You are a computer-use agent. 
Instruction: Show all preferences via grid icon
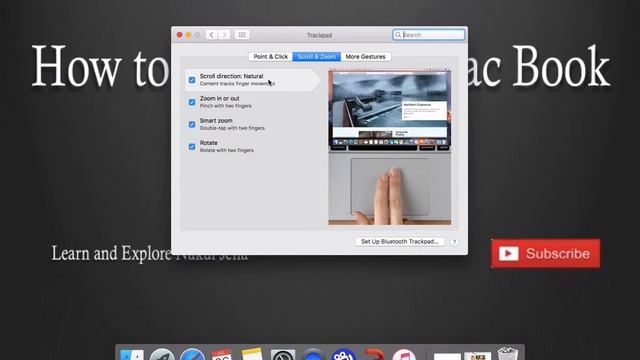point(242,35)
